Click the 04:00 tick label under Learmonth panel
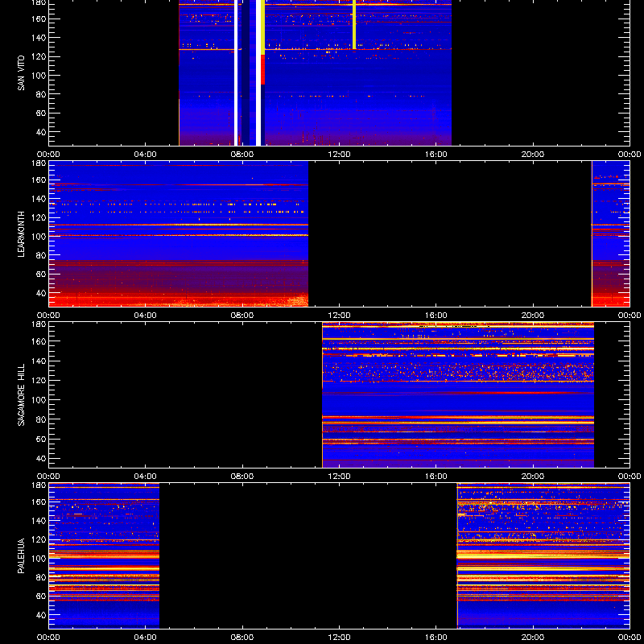 (146, 316)
